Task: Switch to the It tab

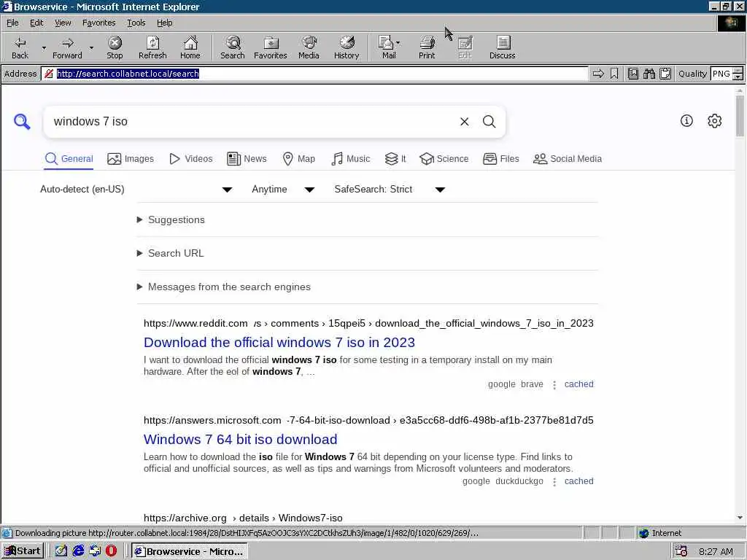Action: coord(395,158)
